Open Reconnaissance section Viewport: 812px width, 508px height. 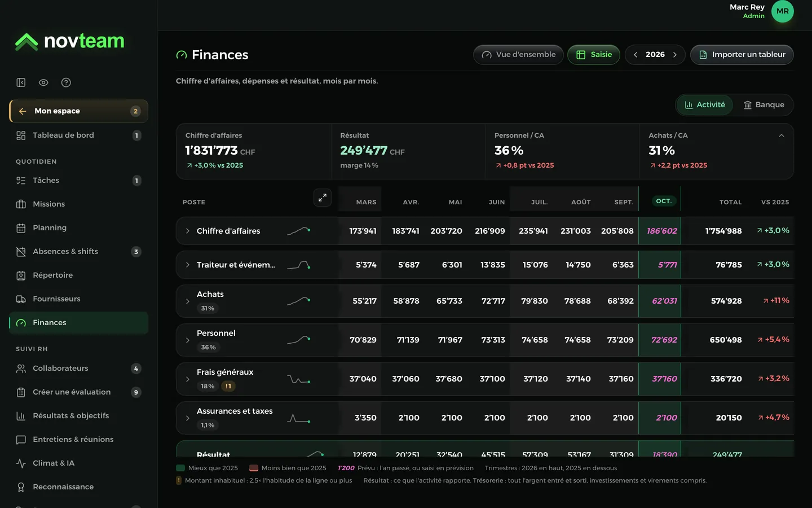tap(78, 487)
